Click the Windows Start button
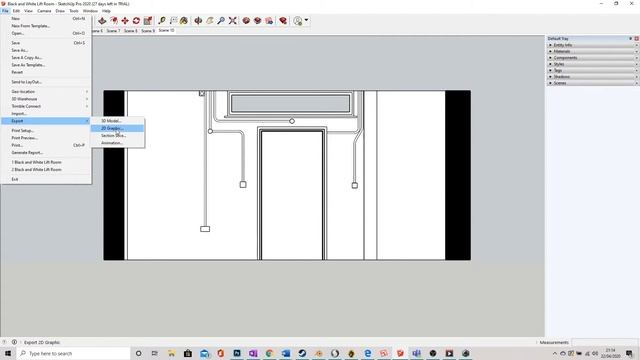The image size is (640, 360). (x=8, y=353)
